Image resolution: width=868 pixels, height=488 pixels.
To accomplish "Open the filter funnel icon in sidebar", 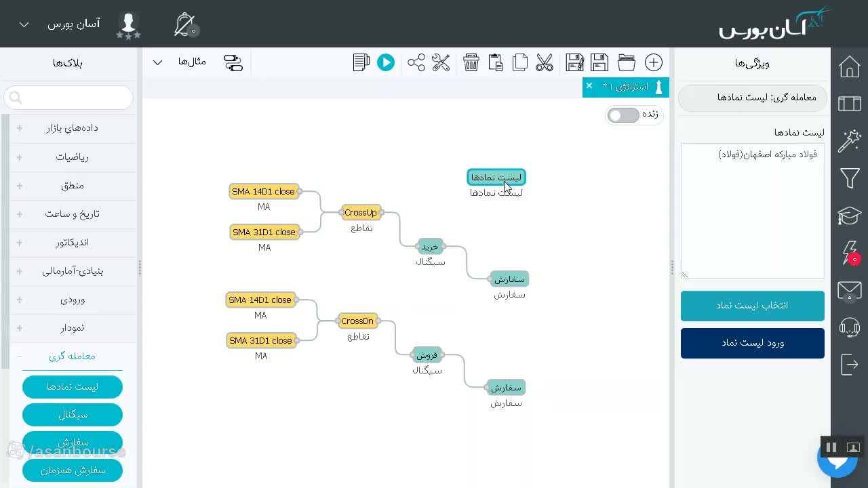I will tap(850, 178).
